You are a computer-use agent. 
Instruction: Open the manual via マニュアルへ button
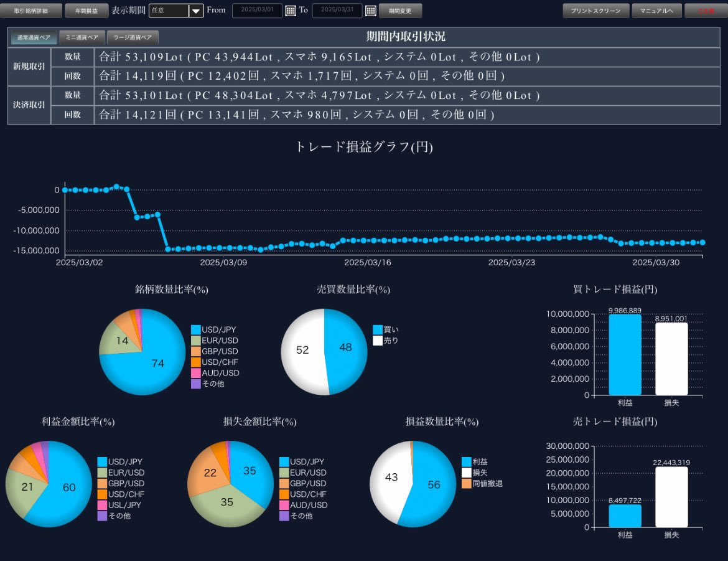pyautogui.click(x=656, y=11)
